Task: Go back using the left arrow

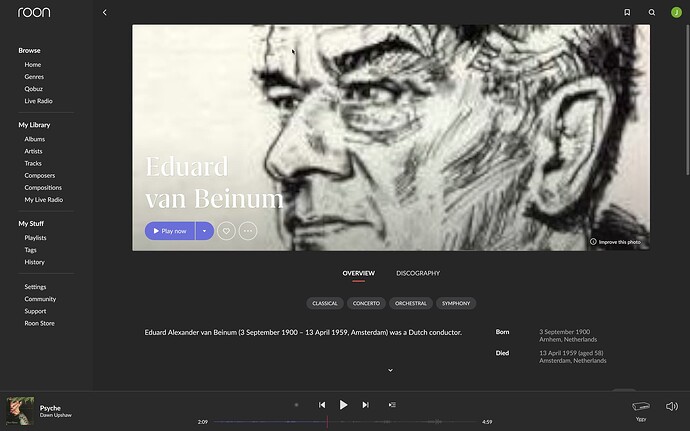Action: coord(105,12)
